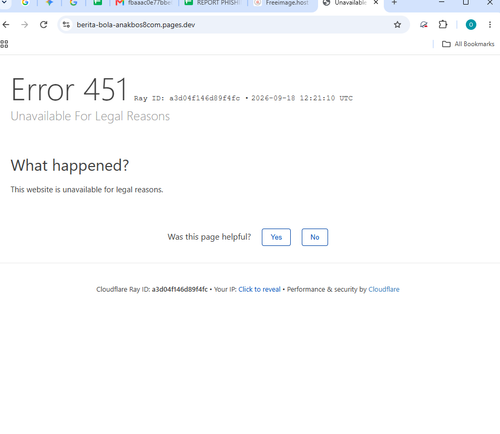
Task: Open the tab search dropdown arrow
Action: tap(5, 3)
